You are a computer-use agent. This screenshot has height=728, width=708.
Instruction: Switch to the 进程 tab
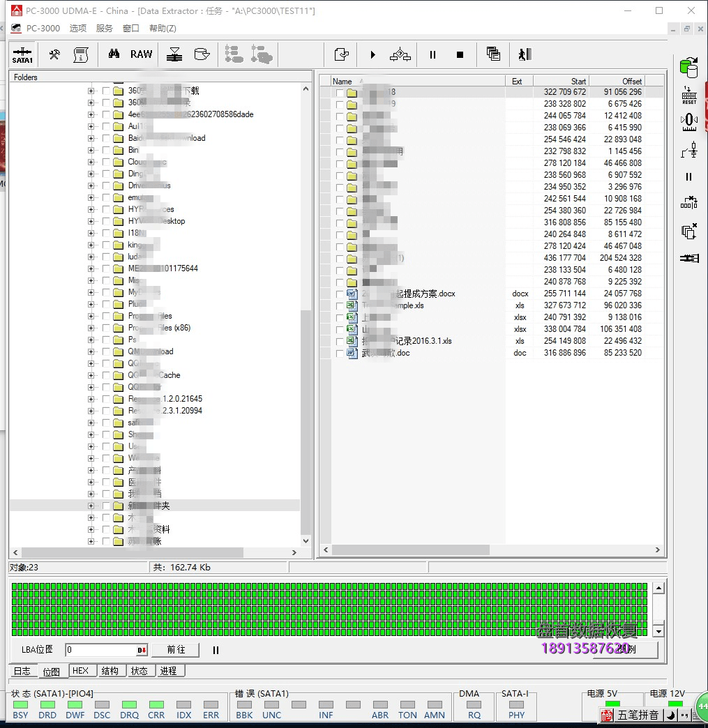coord(168,671)
